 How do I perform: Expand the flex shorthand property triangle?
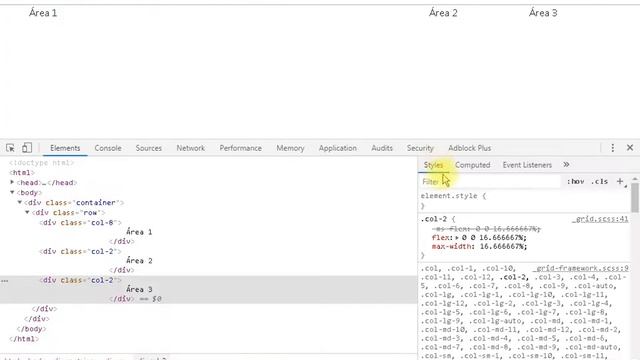tap(457, 237)
